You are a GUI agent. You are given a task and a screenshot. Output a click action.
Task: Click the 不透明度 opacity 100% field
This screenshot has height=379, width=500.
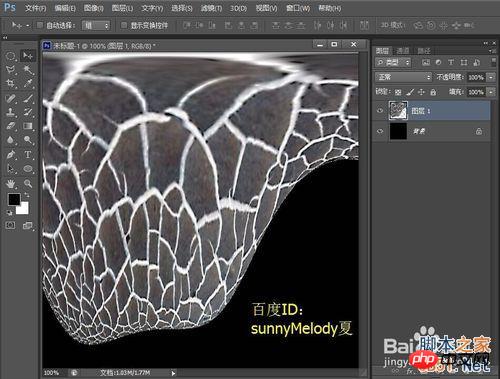pyautogui.click(x=476, y=77)
